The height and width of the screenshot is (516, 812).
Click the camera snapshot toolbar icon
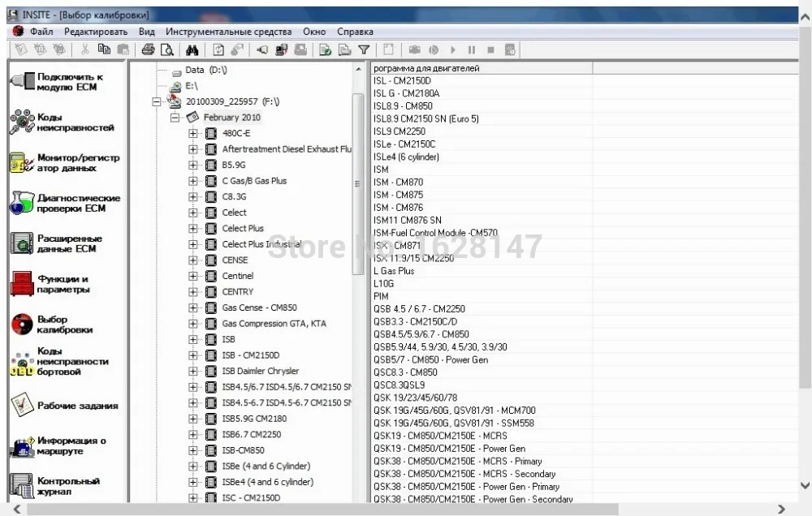(x=414, y=49)
